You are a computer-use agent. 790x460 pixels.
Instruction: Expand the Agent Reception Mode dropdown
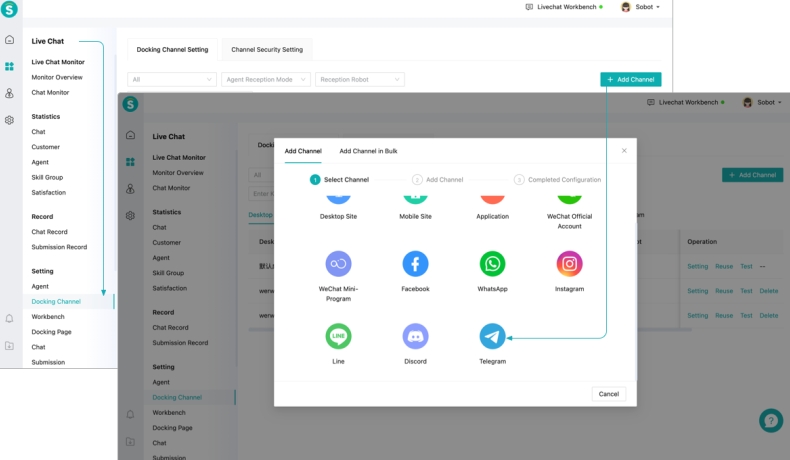265,79
